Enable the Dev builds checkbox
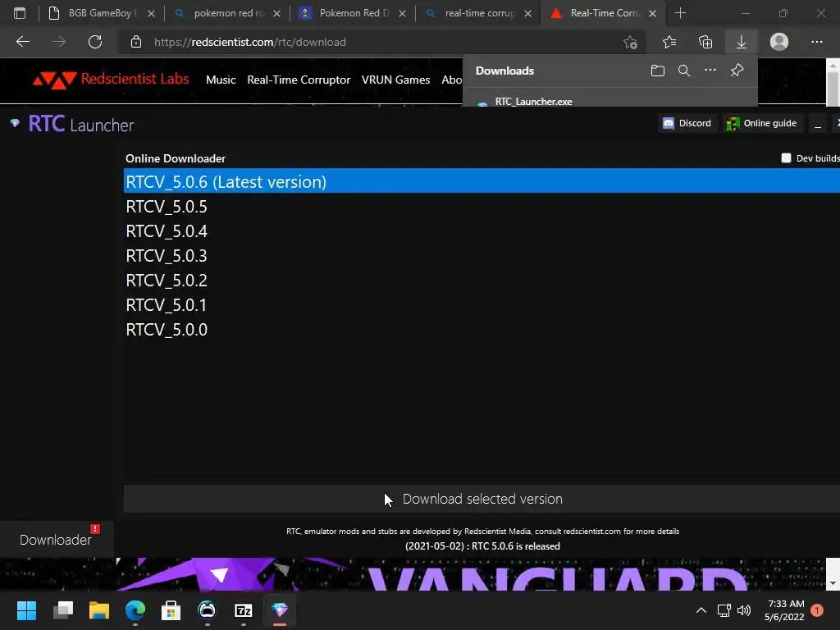Screen dimensions: 840x630 coord(786,158)
